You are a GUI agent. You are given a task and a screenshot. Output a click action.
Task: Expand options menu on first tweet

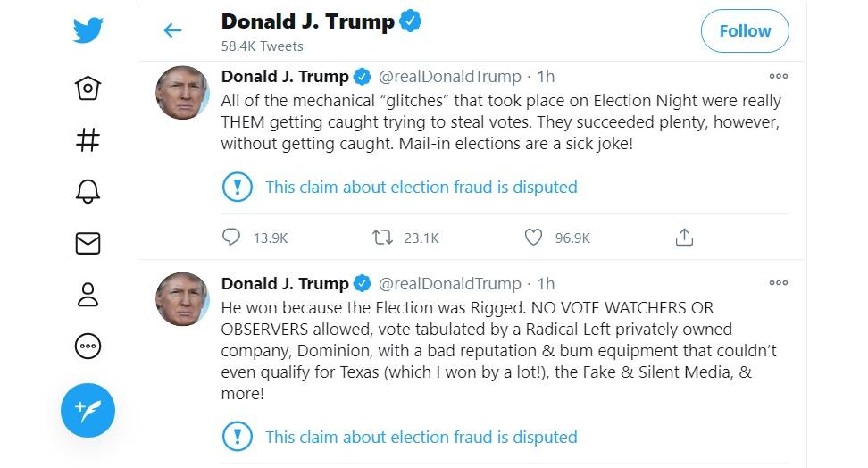point(778,77)
